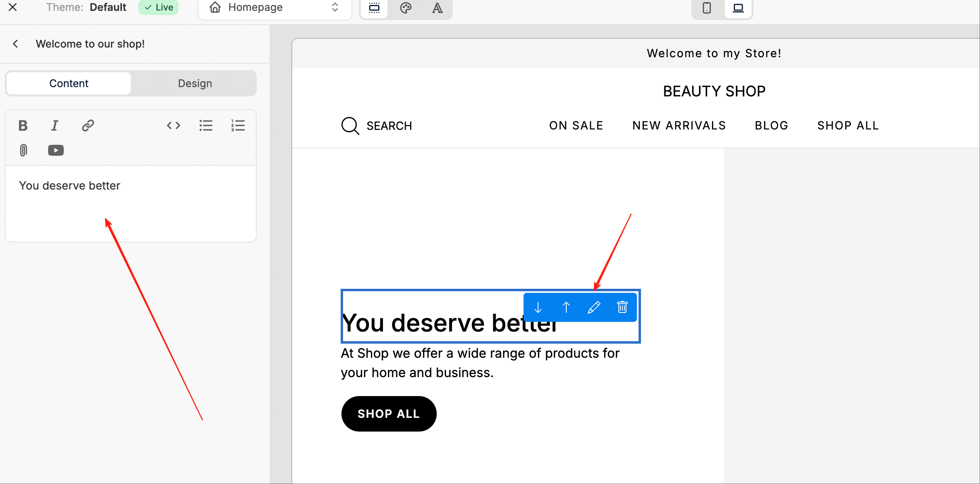The image size is (980, 484).
Task: Insert a numbered list
Action: [x=238, y=125]
